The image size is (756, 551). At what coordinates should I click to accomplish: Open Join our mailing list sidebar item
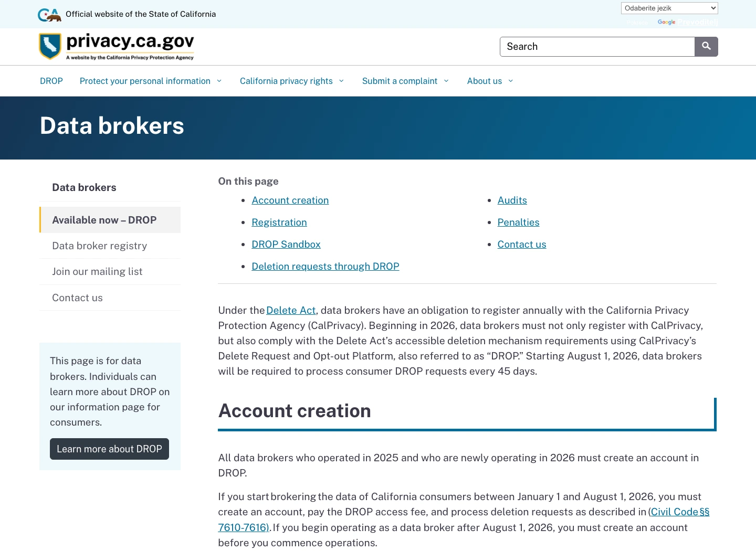[110, 271]
